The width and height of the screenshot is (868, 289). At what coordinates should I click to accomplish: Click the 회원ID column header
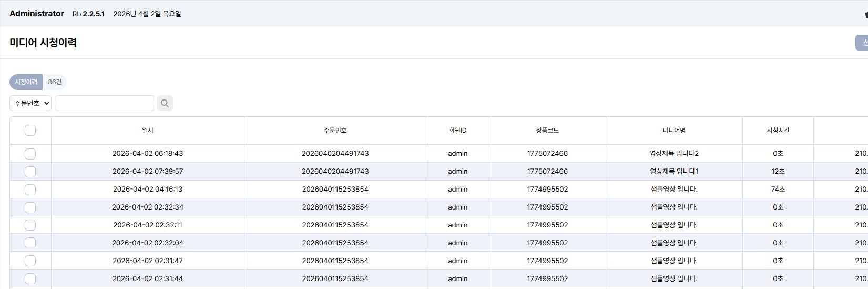click(457, 131)
